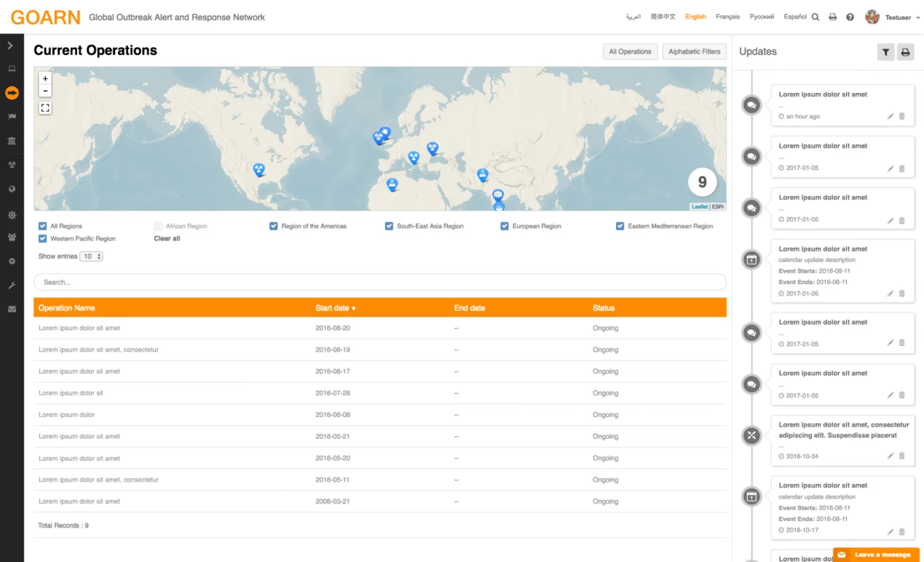Uncheck Western Pacific Region checkbox
924x562 pixels.
(43, 238)
